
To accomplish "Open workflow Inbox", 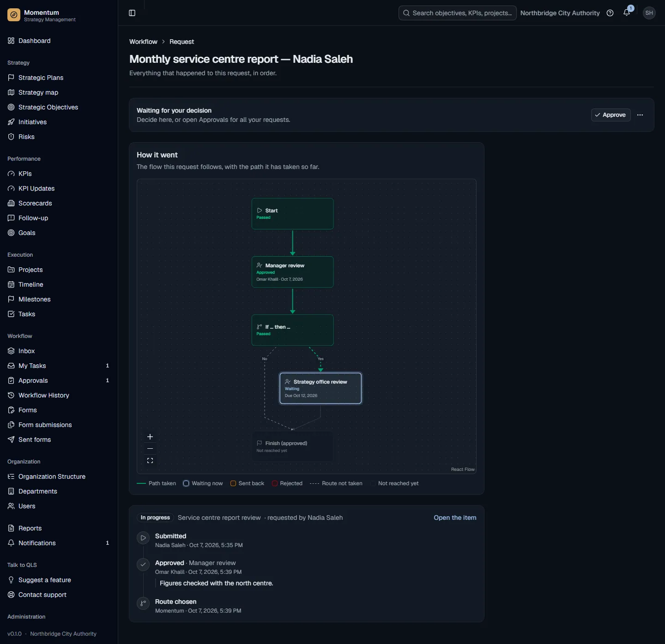I will click(59, 351).
